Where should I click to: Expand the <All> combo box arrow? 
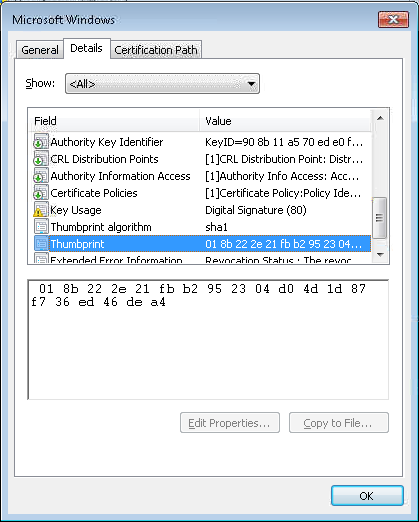tap(251, 84)
